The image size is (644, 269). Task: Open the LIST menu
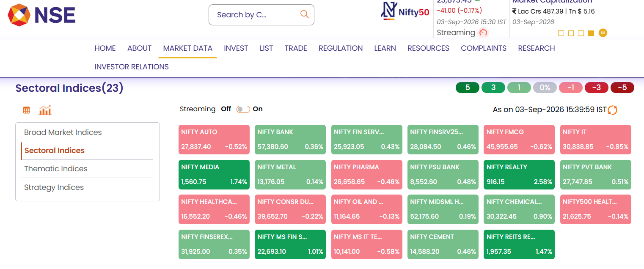point(266,48)
